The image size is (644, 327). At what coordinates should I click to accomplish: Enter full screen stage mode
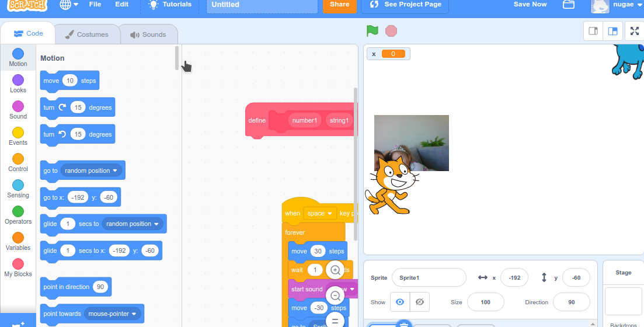click(x=635, y=31)
